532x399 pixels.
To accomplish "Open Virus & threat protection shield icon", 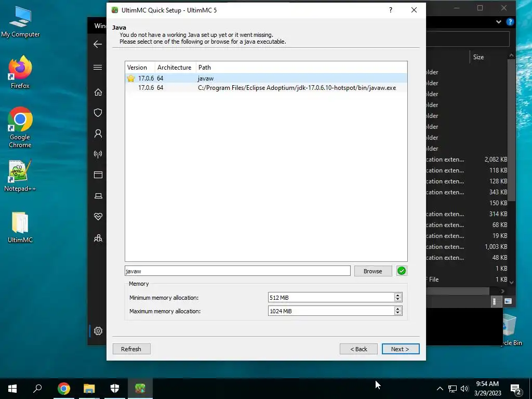I will [98, 113].
